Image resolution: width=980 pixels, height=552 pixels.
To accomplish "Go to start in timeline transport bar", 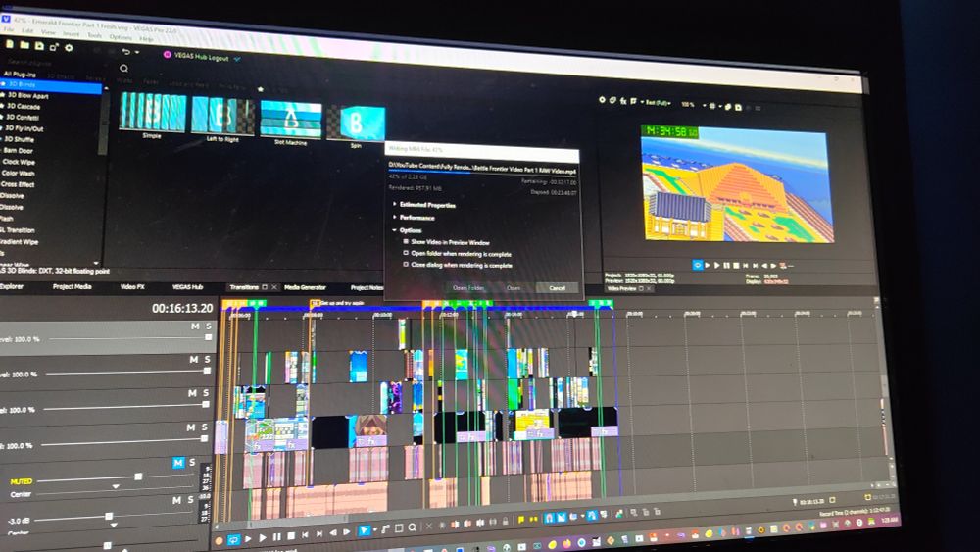I will (305, 535).
